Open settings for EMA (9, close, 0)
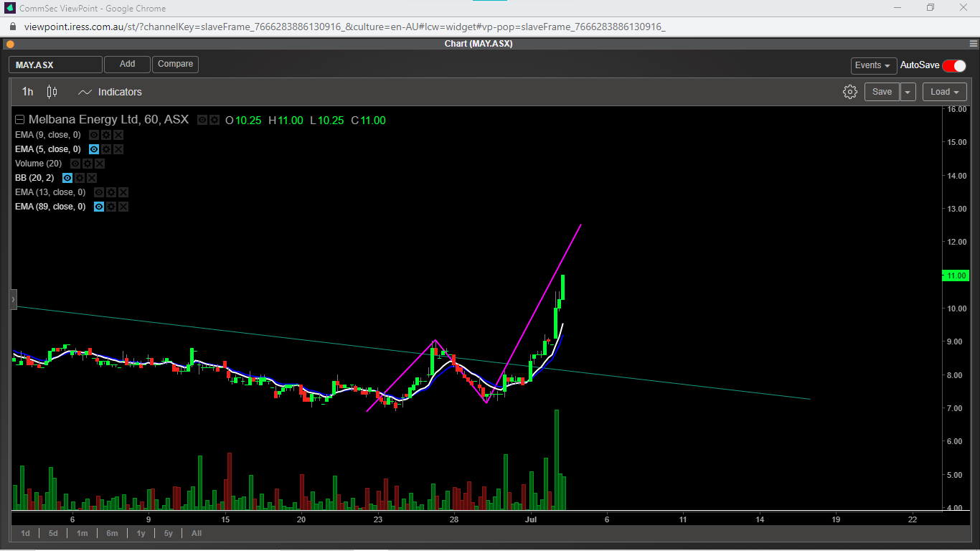 (106, 135)
